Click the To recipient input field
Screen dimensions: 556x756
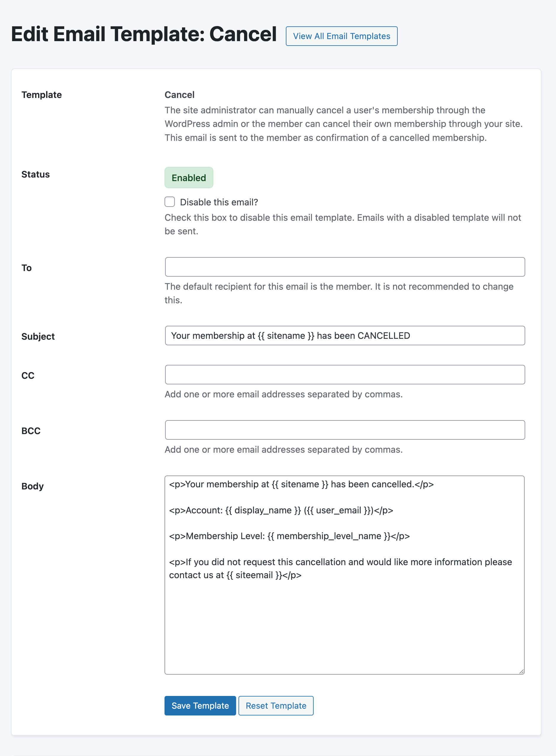(345, 267)
